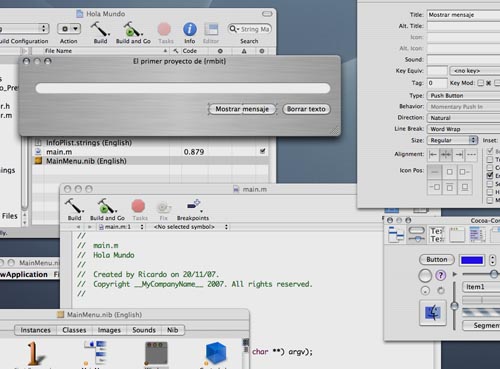Switch to Classes tab in MainMenu.nib

coord(74,330)
